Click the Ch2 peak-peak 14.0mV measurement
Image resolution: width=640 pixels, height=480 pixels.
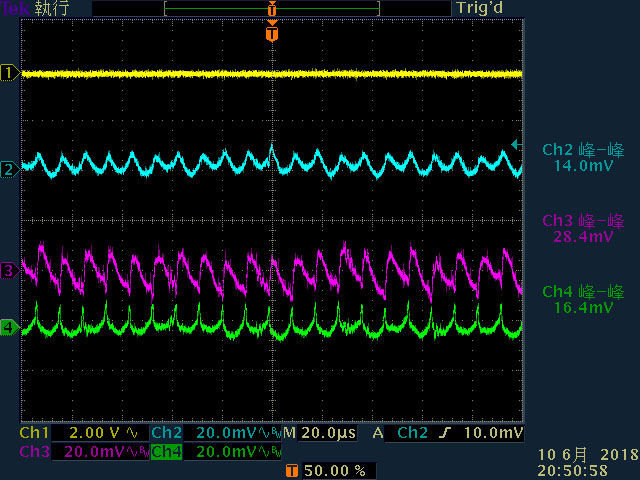pyautogui.click(x=583, y=158)
